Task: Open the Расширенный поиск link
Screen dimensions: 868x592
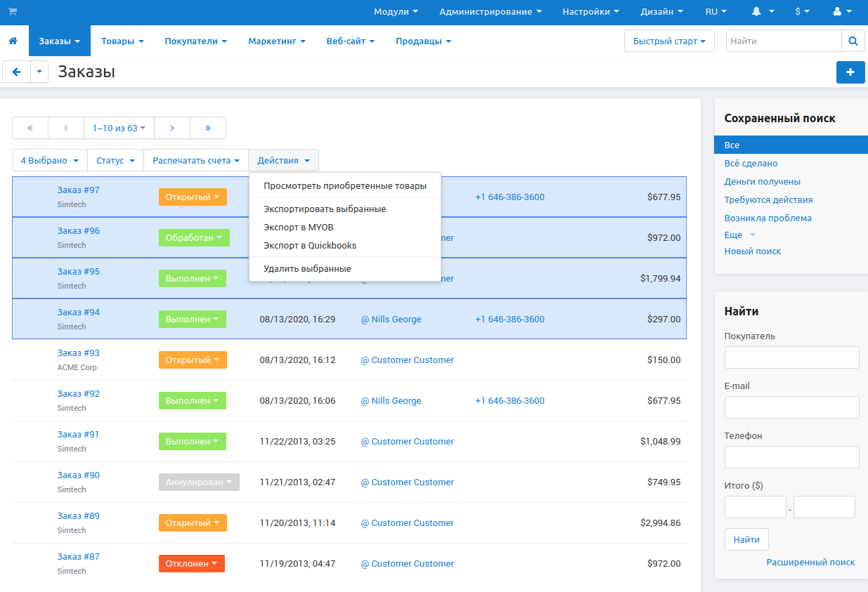Action: pyautogui.click(x=810, y=563)
